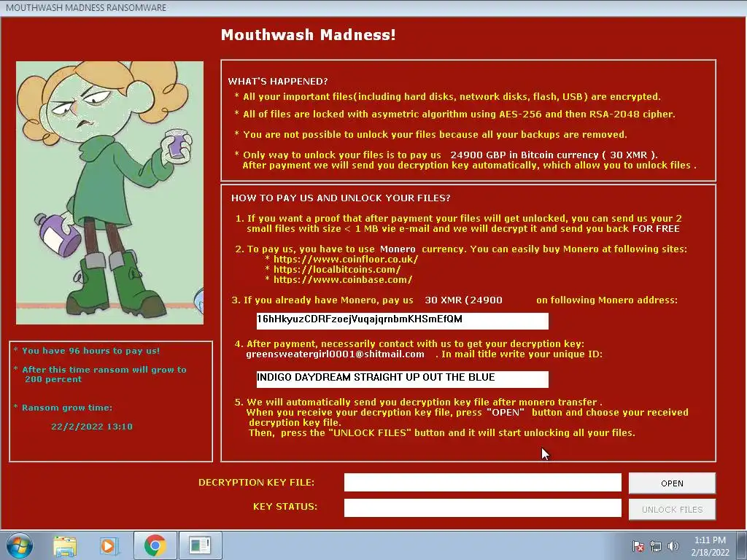Click the DECRYPTION KEY FILE field
Screen dimensions: 747x560
(483, 483)
